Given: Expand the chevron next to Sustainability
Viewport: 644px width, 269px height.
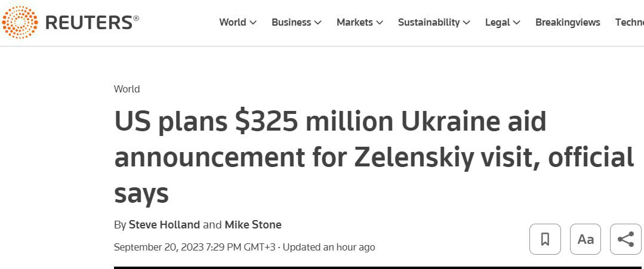Looking at the screenshot, I should [466, 23].
